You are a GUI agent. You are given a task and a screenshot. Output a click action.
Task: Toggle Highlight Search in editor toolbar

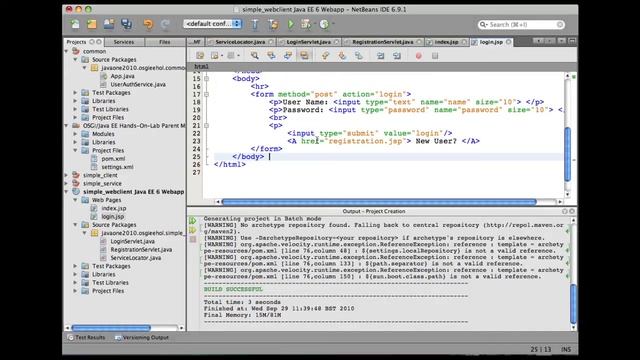(x=304, y=56)
